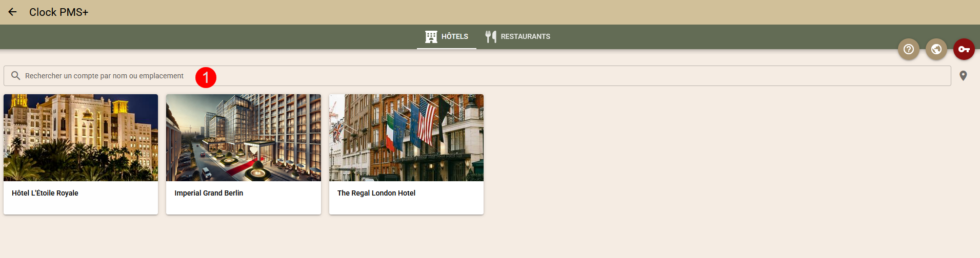Open Hôtel L'Étoile Royale photo
Viewport: 980px width, 258px height.
coord(81,138)
